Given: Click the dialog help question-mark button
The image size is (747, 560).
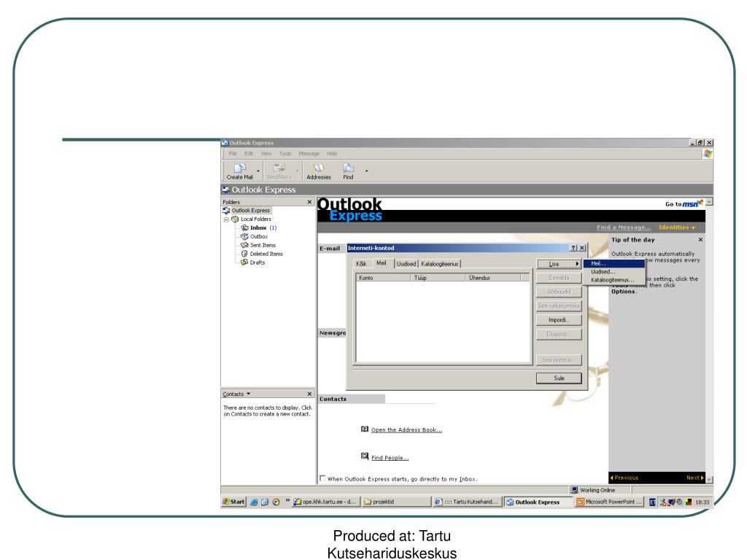Looking at the screenshot, I should tap(573, 248).
